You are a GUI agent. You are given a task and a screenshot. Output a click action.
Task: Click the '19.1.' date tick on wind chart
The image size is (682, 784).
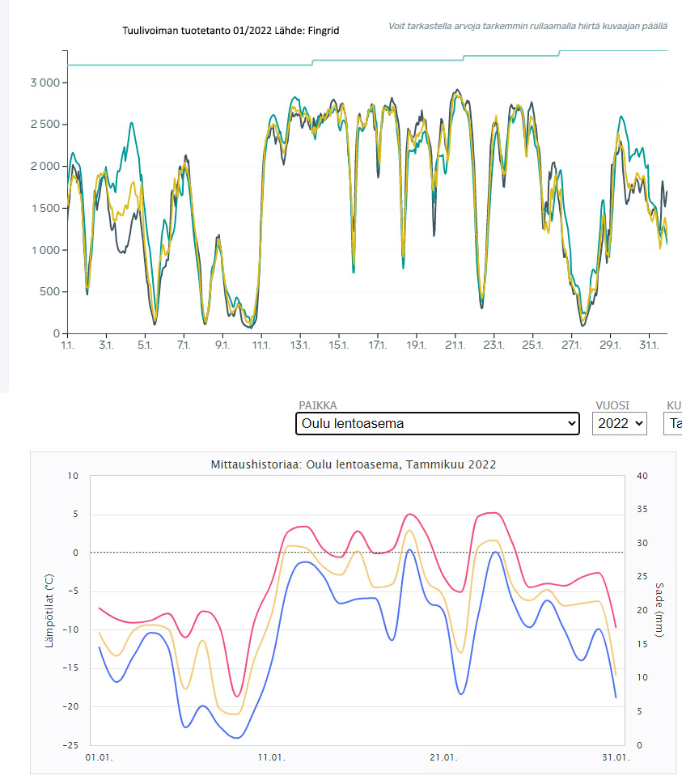point(416,345)
